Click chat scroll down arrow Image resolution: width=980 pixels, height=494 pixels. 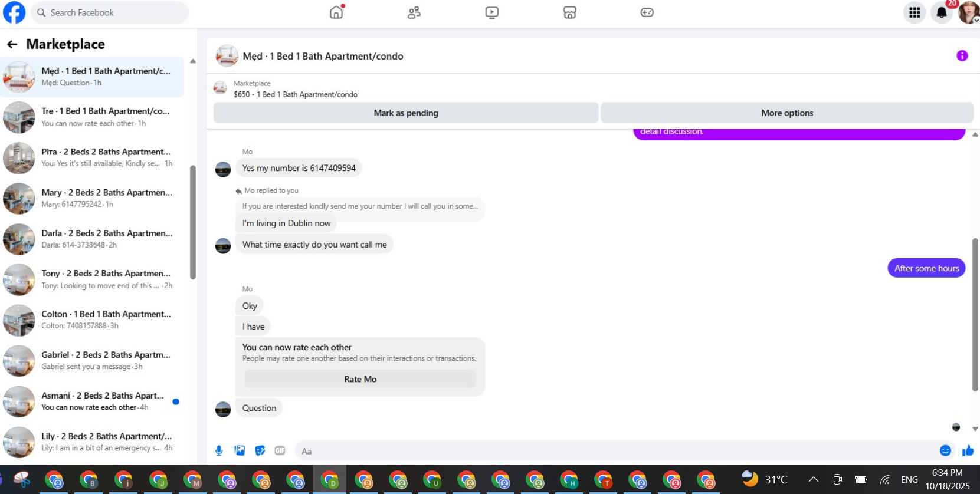(x=975, y=429)
